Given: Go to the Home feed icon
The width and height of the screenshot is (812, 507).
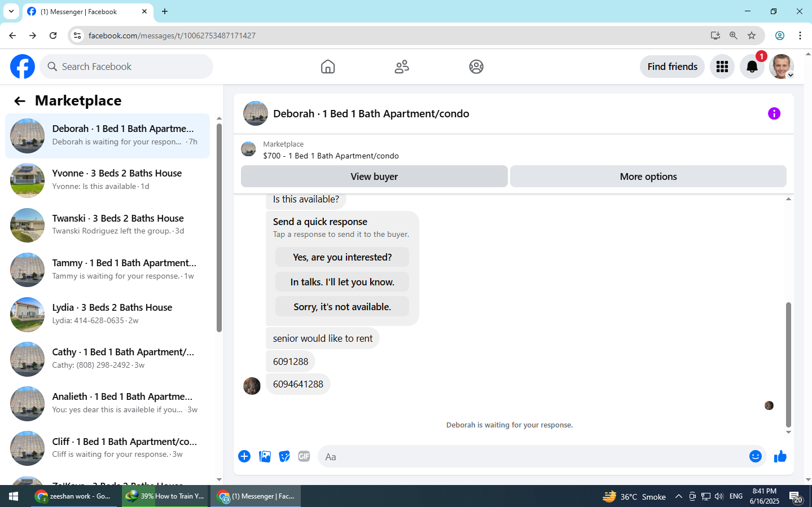Looking at the screenshot, I should coord(328,67).
